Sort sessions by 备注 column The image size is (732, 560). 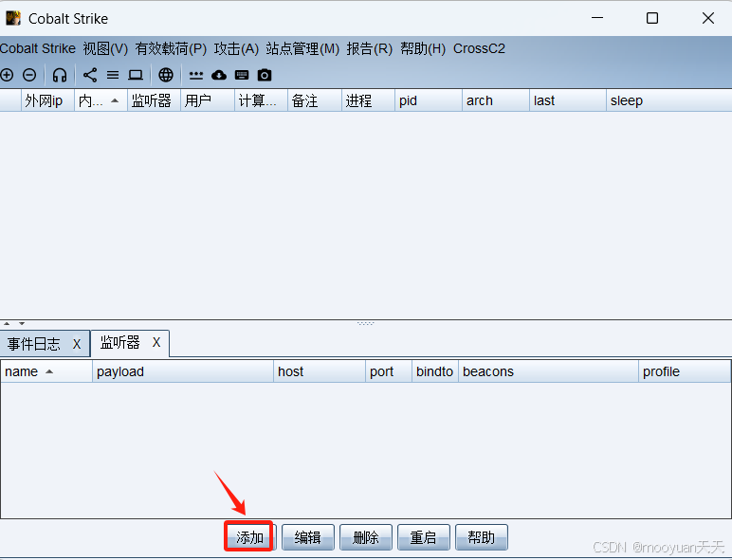pos(314,100)
